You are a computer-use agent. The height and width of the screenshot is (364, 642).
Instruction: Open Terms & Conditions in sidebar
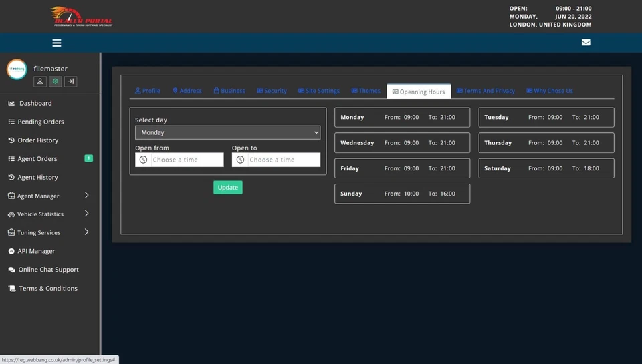tap(48, 289)
